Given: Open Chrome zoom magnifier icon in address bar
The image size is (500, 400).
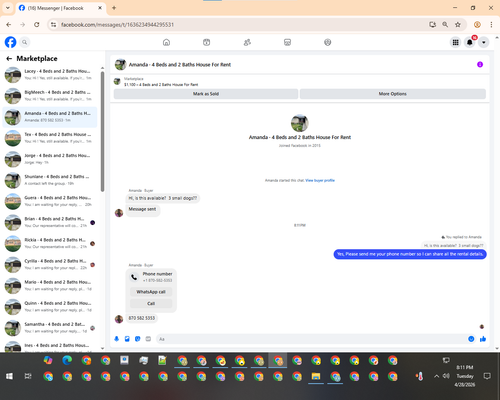Looking at the screenshot, I should pos(445,25).
